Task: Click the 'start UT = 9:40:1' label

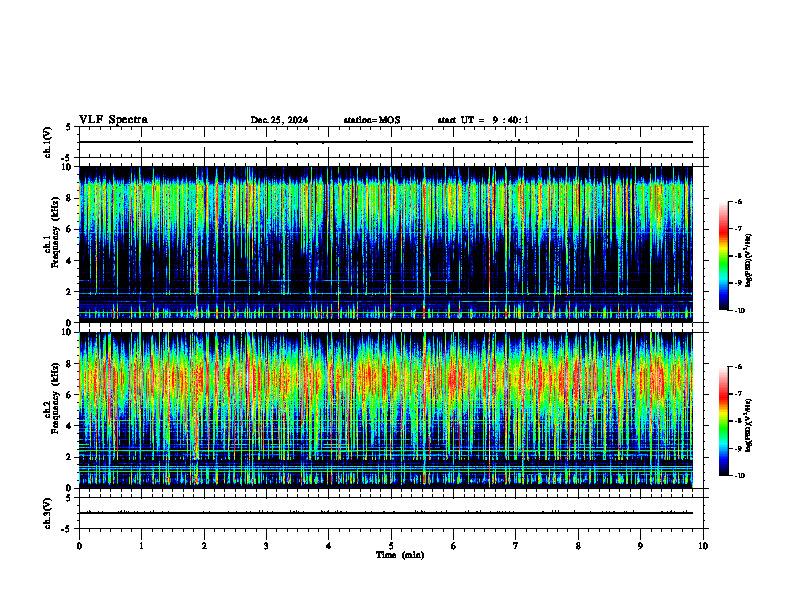Action: click(483, 120)
